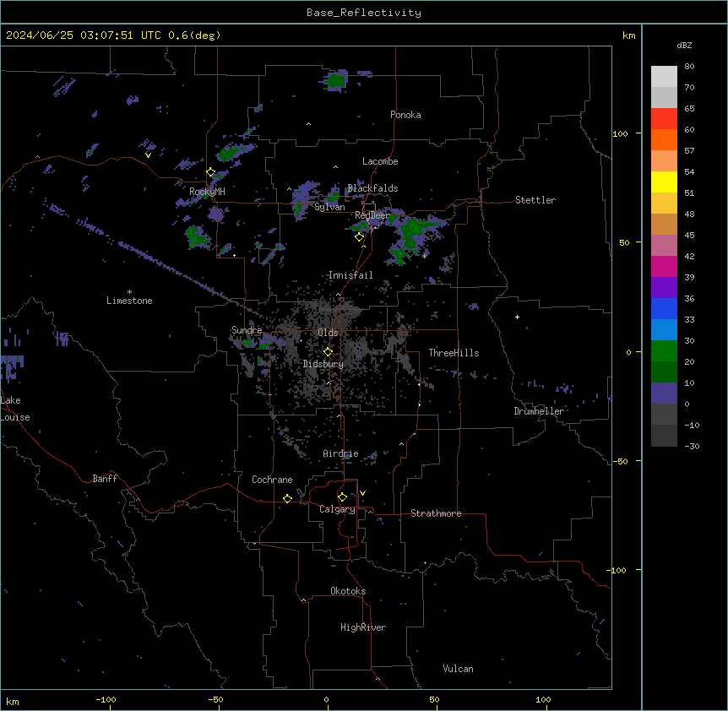The height and width of the screenshot is (711, 728).
Task: Click the Lake Louise label
Action: point(15,409)
